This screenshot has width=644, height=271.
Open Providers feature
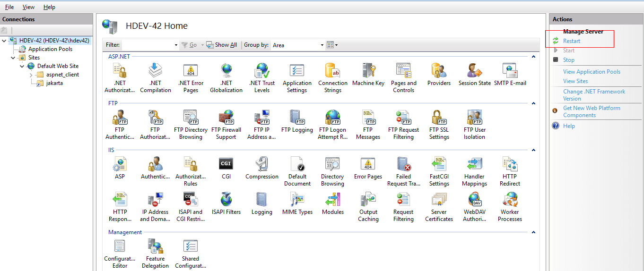coord(439,75)
